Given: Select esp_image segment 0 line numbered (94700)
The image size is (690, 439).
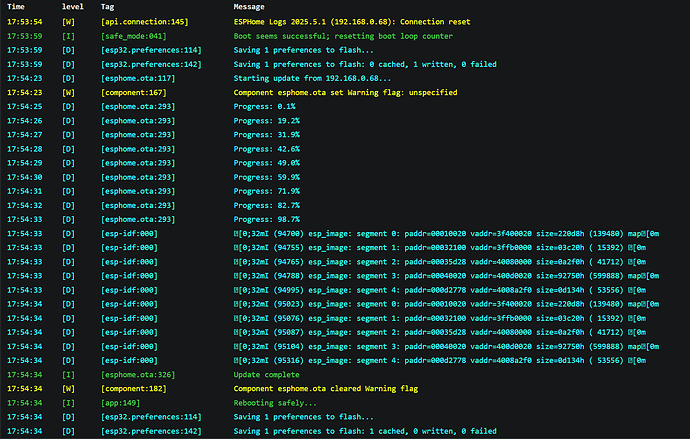Looking at the screenshot, I should click(446, 234).
